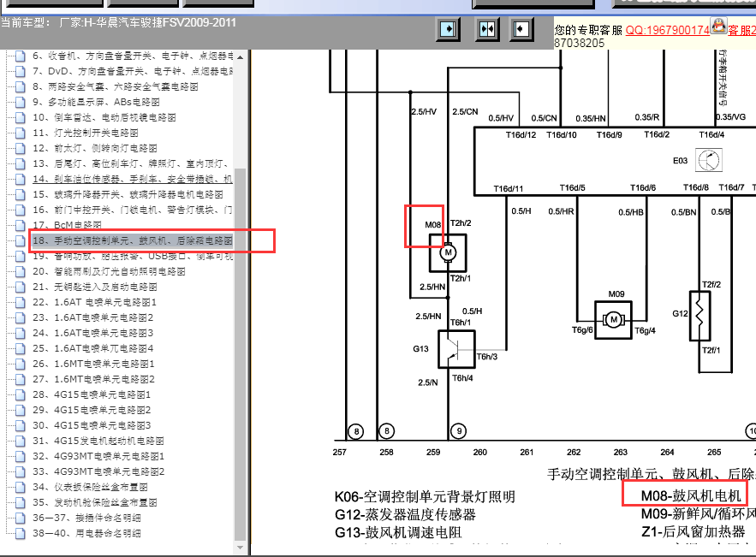Screen dimensions: 756x557
Task: Open item 16 前门中控开关、门锁电机 diagram
Action: [x=133, y=210]
